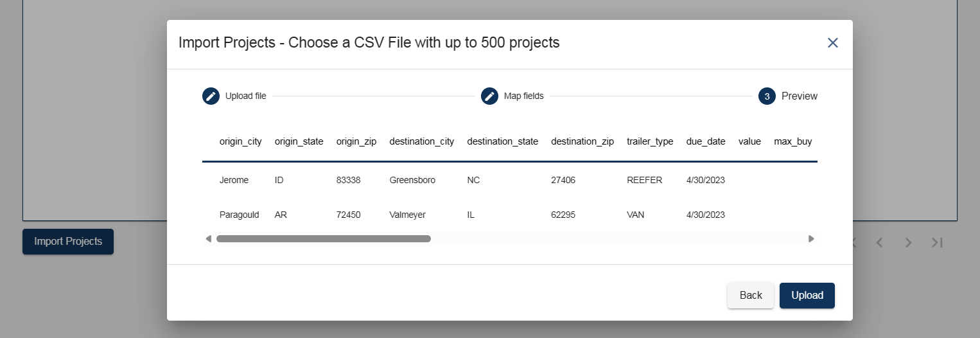Go to previous page chevron
Image resolution: width=980 pixels, height=338 pixels.
point(880,242)
